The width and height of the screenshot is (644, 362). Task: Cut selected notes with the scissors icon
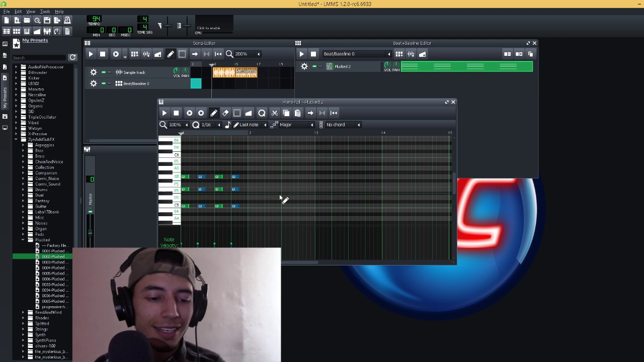pyautogui.click(x=274, y=113)
